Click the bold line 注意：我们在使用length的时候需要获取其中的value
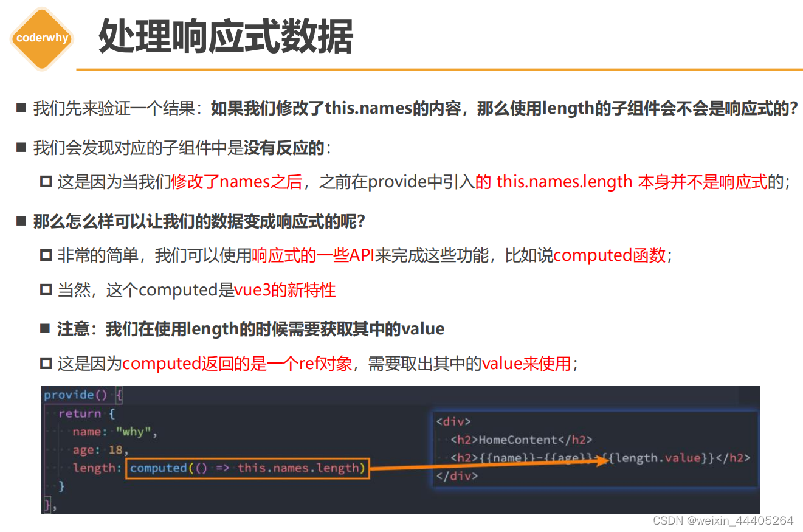The height and width of the screenshot is (532, 803). pyautogui.click(x=251, y=329)
